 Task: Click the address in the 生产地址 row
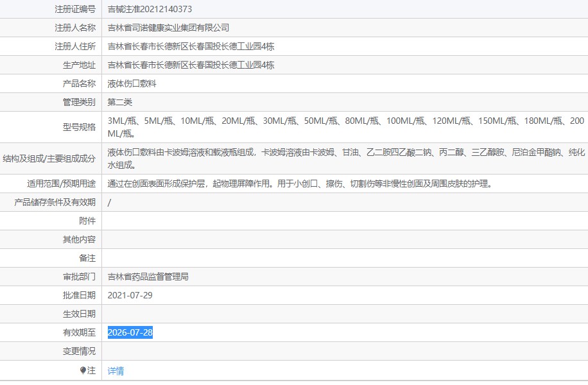[x=191, y=65]
